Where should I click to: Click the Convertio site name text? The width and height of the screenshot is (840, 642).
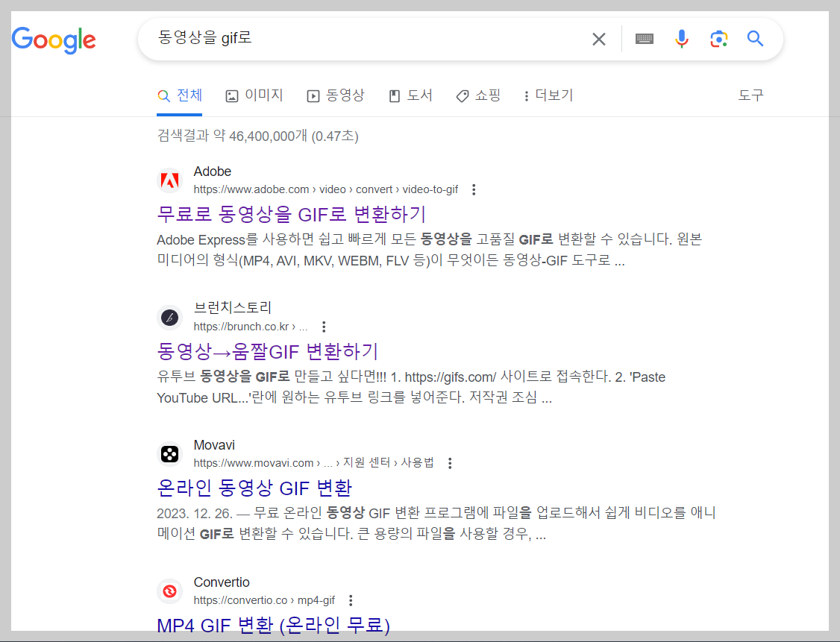pyautogui.click(x=222, y=582)
